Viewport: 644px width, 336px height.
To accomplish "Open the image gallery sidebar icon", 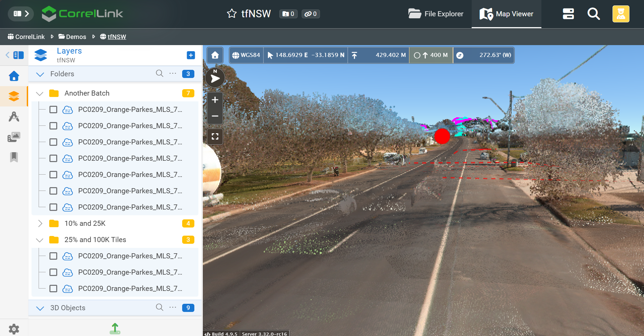I will [14, 137].
